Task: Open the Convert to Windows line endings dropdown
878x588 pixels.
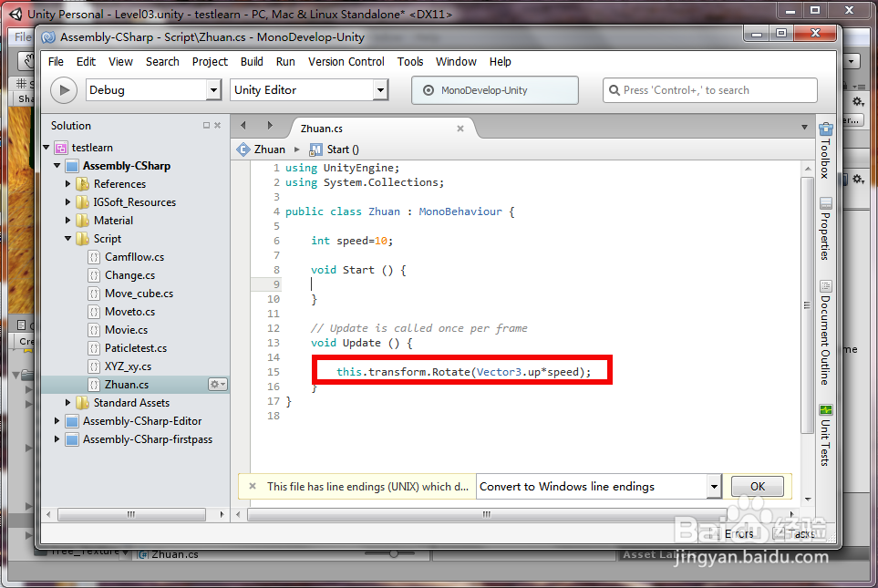Action: (x=714, y=486)
